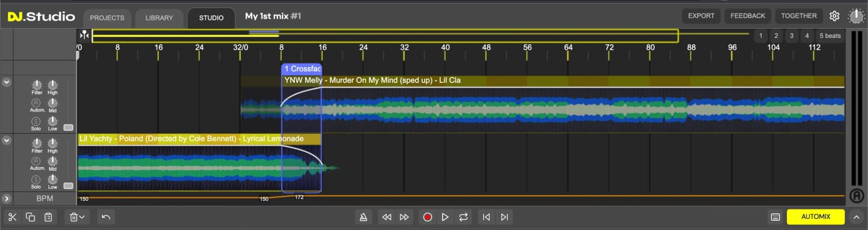Open the trash delete dropdown
Screen dimensions: 868x230
pos(77,217)
